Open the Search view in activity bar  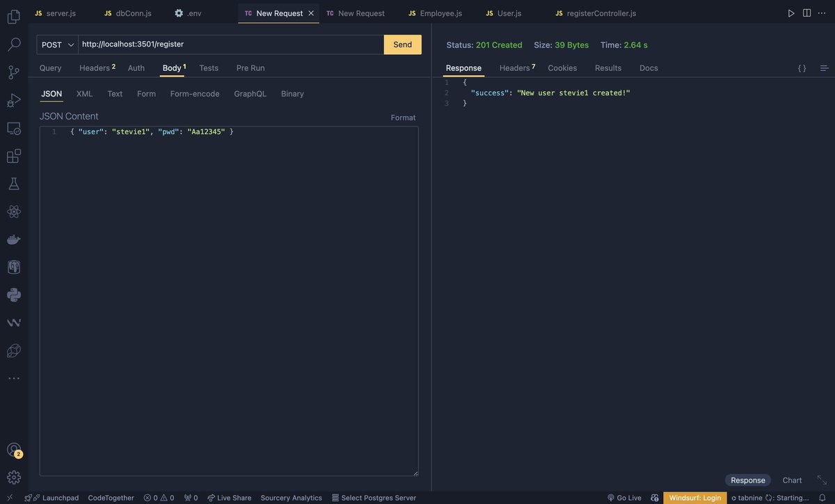(x=13, y=44)
